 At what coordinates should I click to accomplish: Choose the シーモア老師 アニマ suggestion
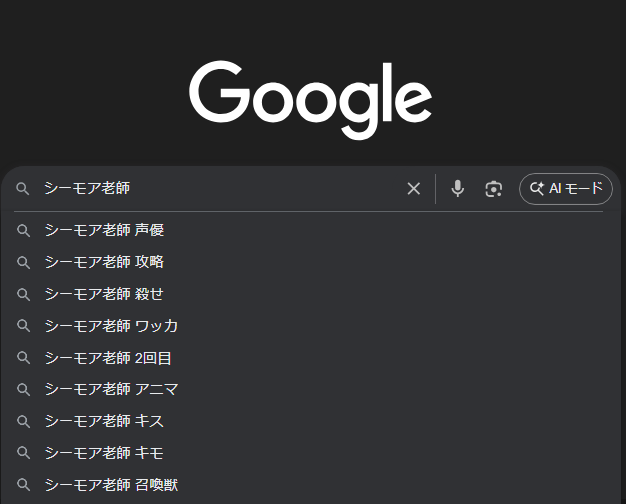tap(111, 389)
